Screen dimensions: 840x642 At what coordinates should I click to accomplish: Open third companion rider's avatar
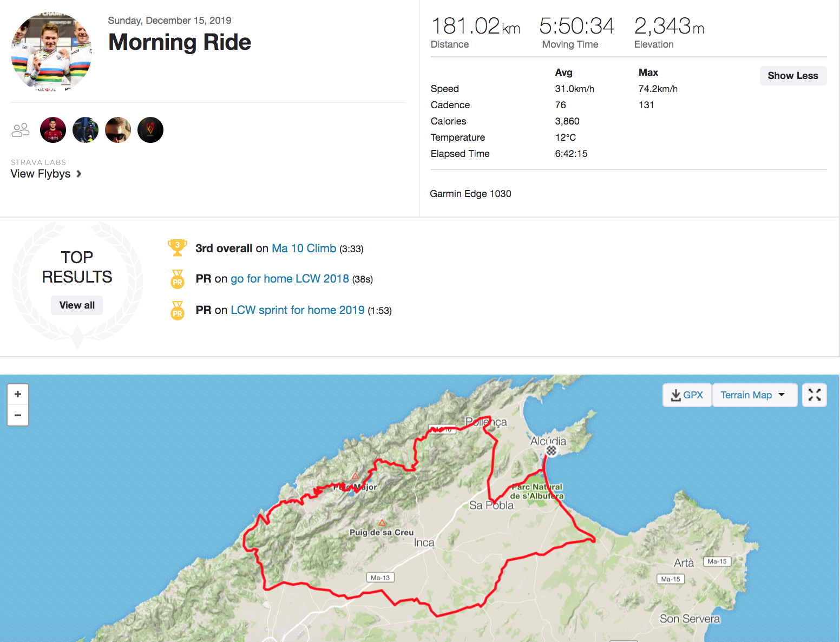118,130
